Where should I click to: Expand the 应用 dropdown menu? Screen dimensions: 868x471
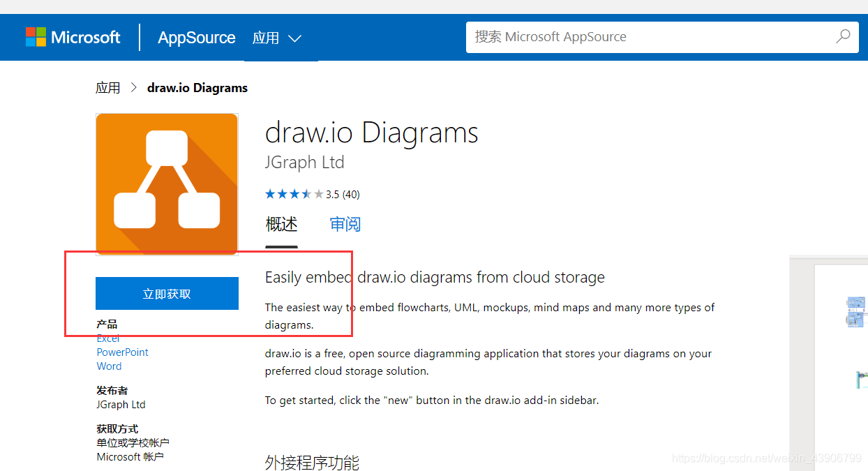pos(277,38)
